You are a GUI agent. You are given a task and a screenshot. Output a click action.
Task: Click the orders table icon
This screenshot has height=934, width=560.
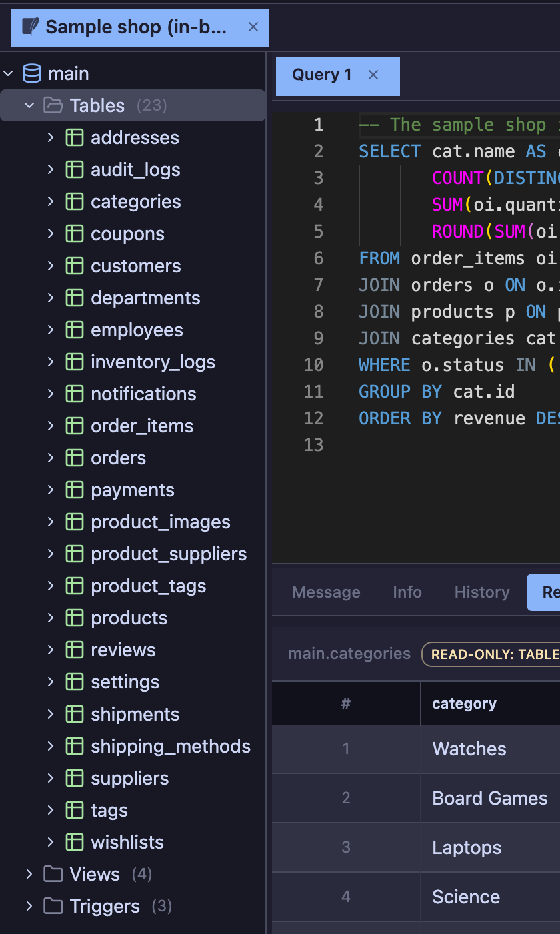point(74,458)
